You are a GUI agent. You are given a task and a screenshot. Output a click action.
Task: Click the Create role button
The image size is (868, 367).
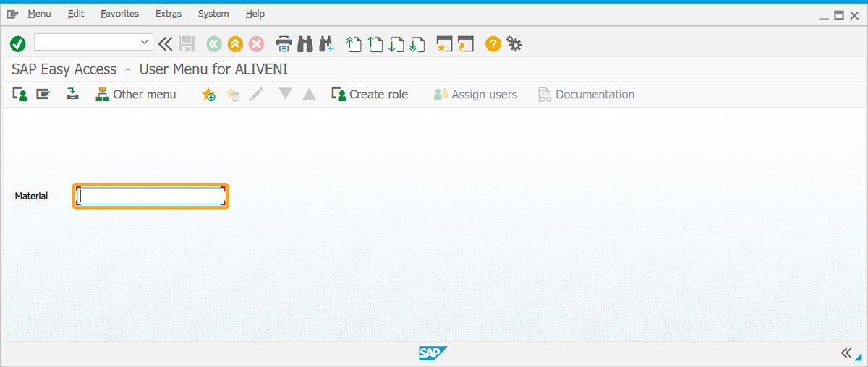click(370, 94)
